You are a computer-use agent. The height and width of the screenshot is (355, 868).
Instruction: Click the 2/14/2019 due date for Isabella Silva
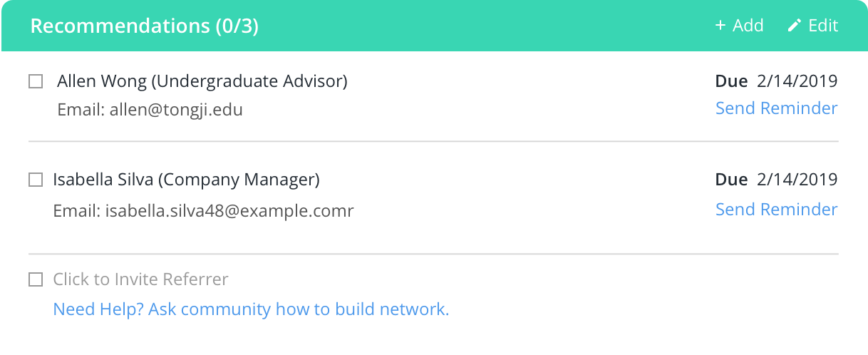(797, 180)
